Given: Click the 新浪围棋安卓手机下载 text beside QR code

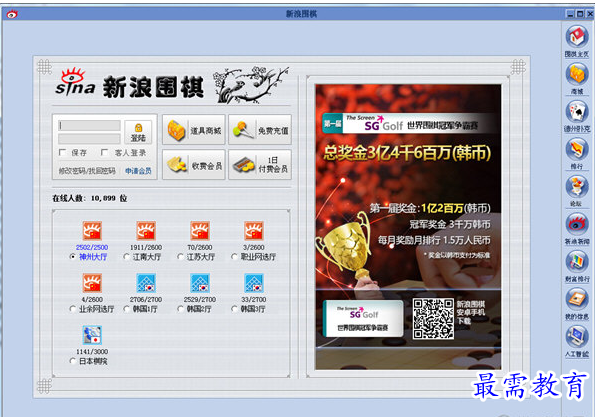Looking at the screenshot, I should pos(471,312).
